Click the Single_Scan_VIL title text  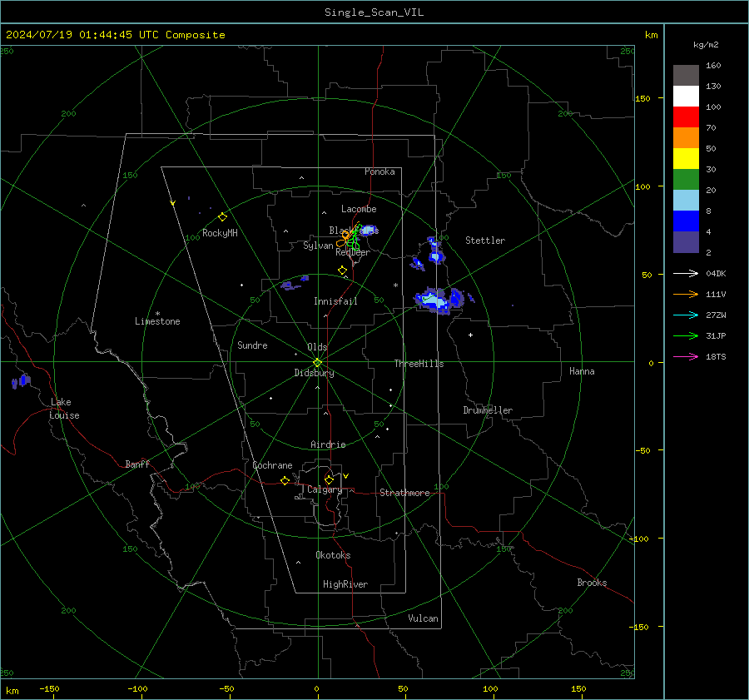pyautogui.click(x=374, y=12)
